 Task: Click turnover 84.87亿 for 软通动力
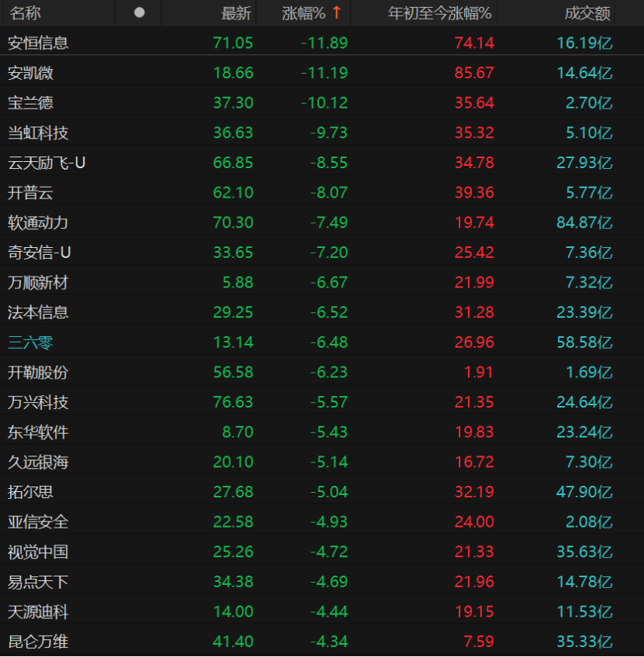pos(584,222)
